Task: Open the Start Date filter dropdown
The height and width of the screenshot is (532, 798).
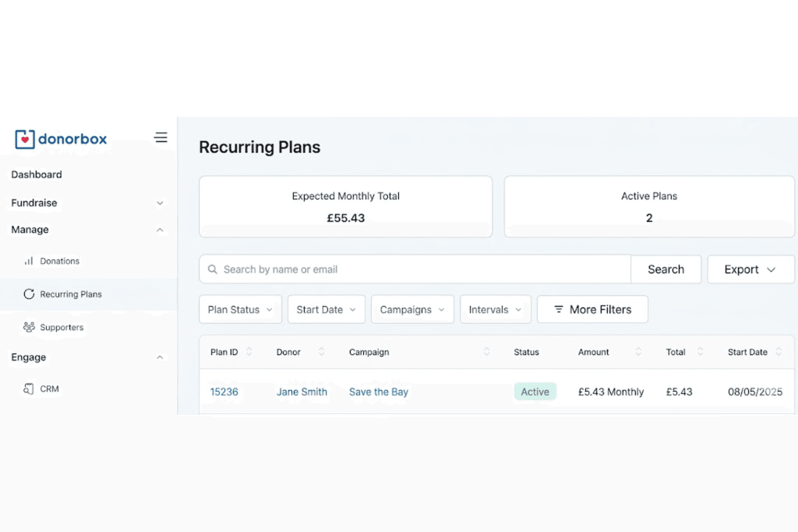Action: [326, 309]
